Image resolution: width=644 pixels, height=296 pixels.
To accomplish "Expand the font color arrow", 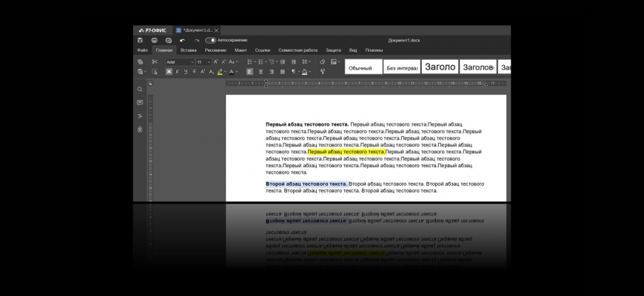I will [x=237, y=72].
